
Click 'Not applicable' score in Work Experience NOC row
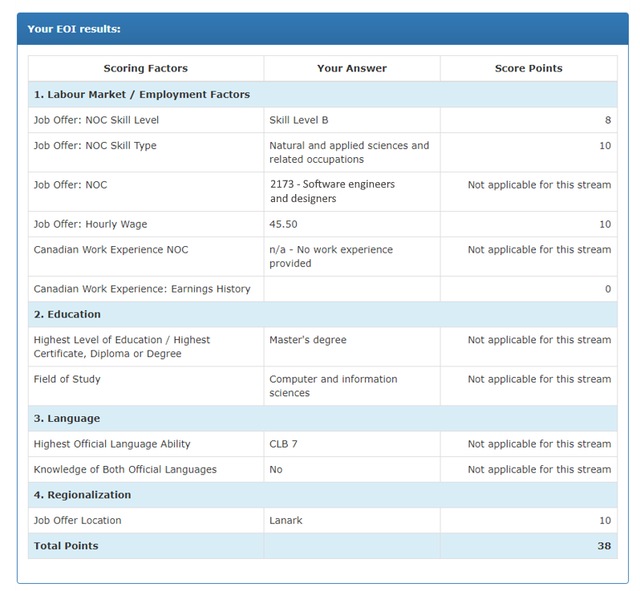[x=539, y=250]
